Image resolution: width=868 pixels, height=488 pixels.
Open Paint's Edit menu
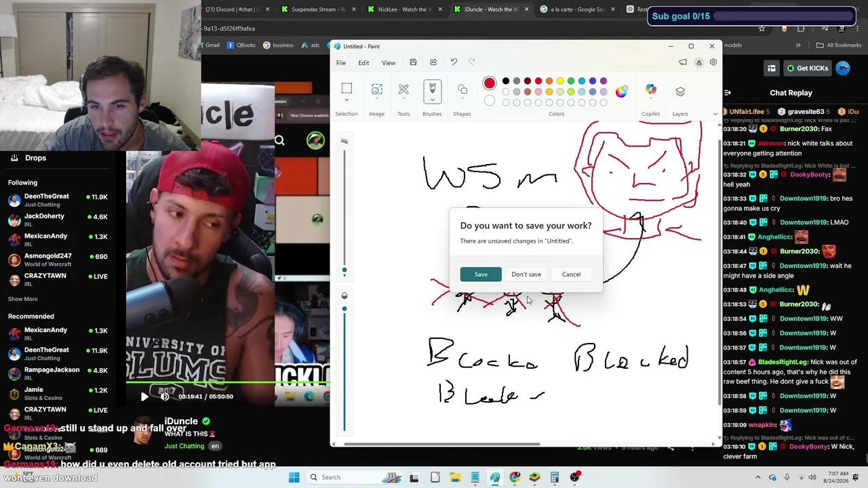(363, 63)
